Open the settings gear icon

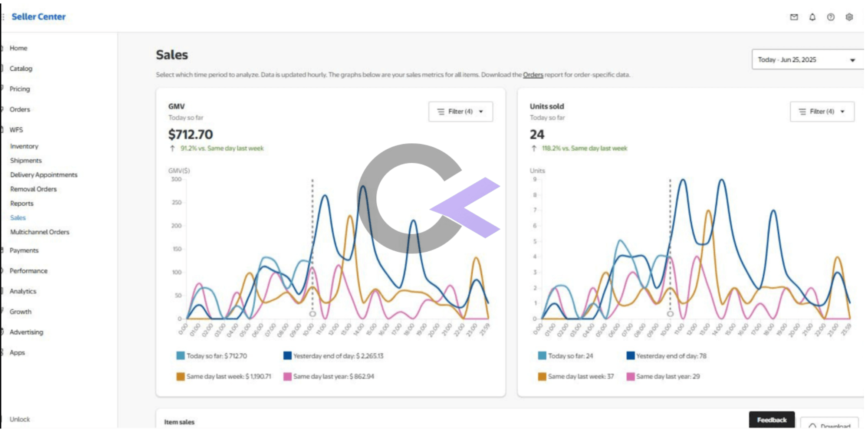[849, 17]
